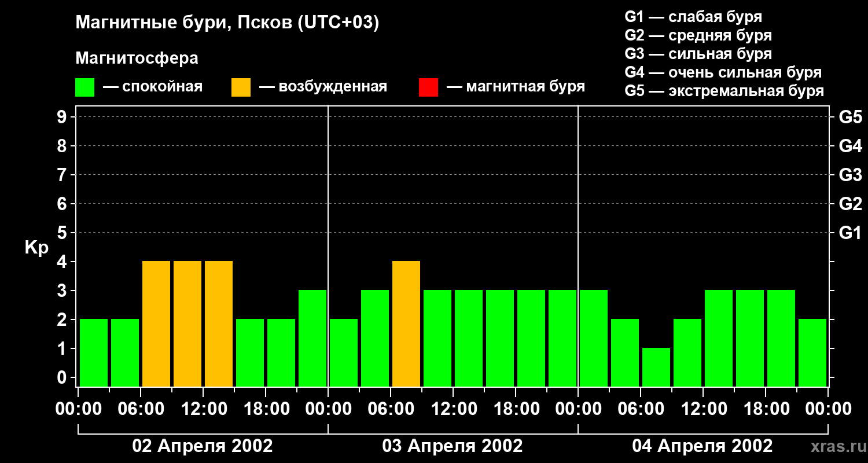868x463 pixels.
Task: Select the chart title 'Магнитные бури, Псков (UTC+03)'
Action: point(227,24)
